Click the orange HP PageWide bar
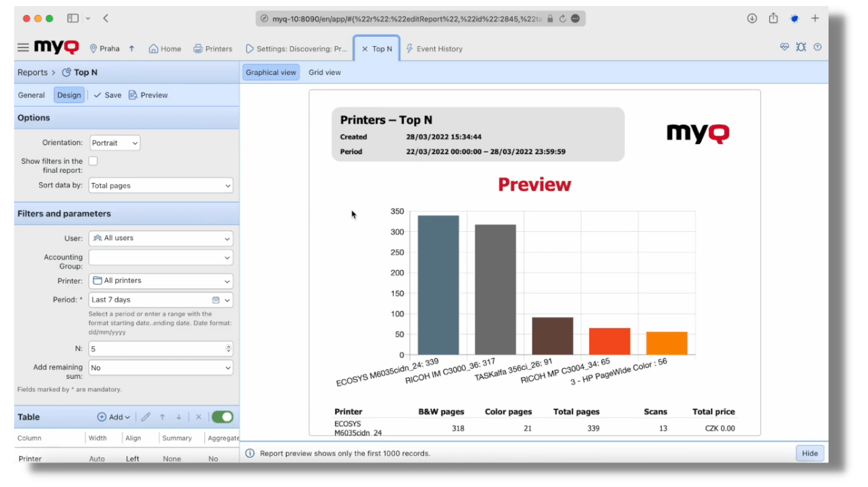The width and height of the screenshot is (868, 487). [x=667, y=343]
